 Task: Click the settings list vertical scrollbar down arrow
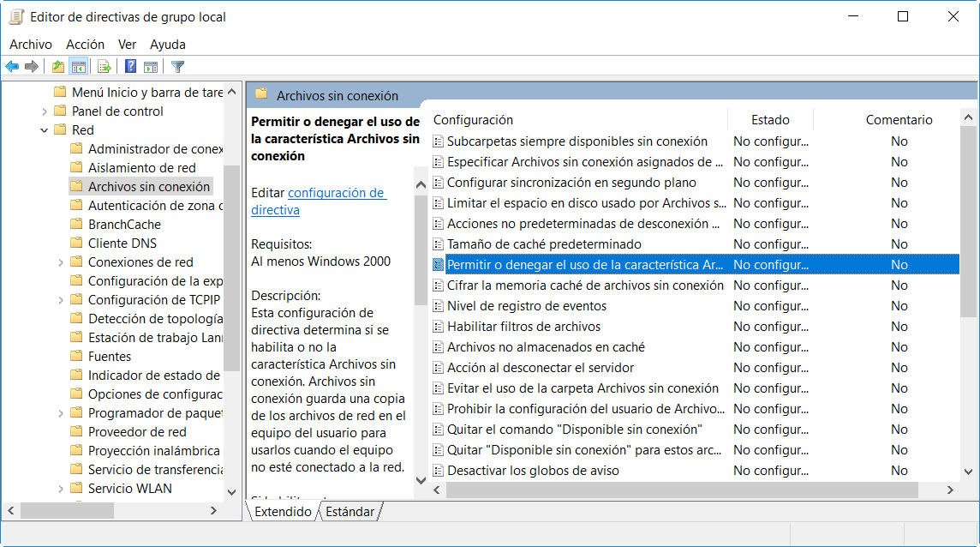[968, 471]
